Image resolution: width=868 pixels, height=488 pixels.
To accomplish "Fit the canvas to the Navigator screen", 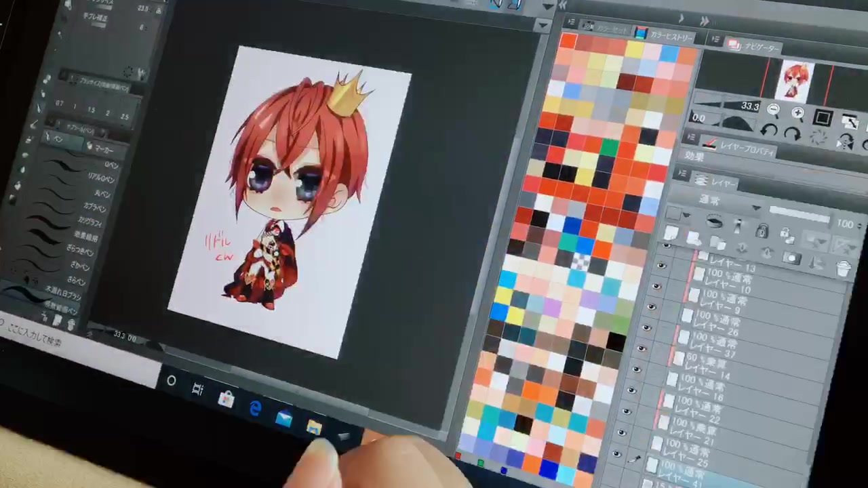I will click(x=850, y=122).
